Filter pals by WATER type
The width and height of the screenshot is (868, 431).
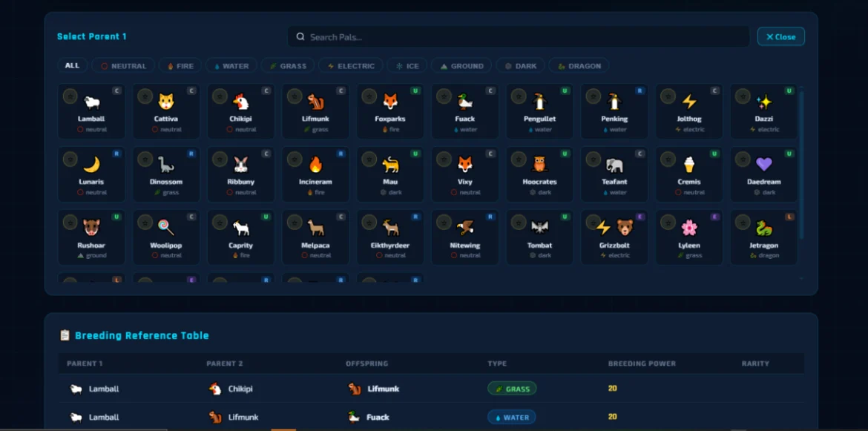(231, 66)
